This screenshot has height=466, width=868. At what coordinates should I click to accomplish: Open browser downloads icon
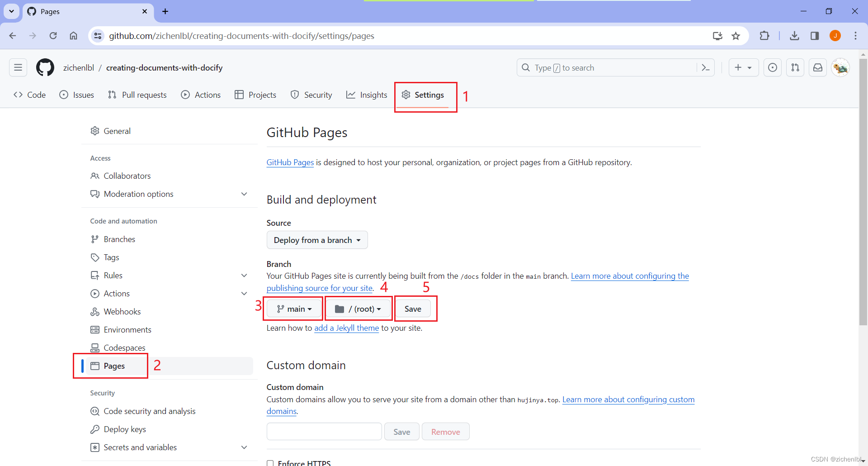pos(794,36)
